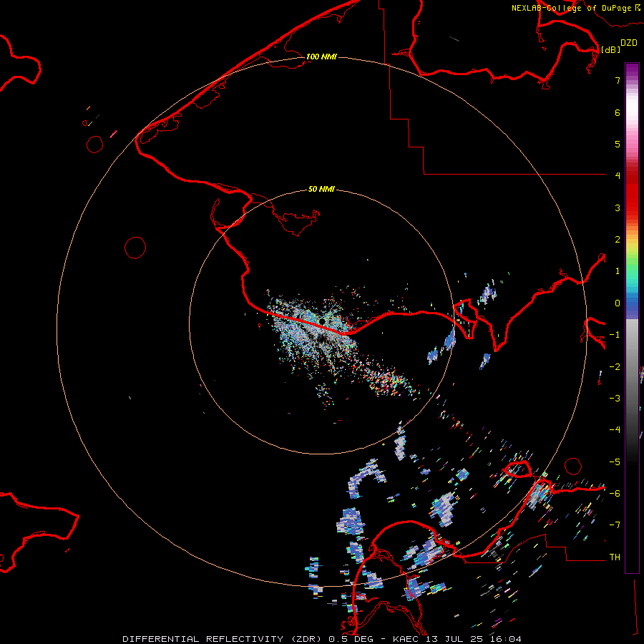Click the DIFFERENTIAL REFLECTIVITY (ZDR) caption text
The image size is (644, 644).
222,639
